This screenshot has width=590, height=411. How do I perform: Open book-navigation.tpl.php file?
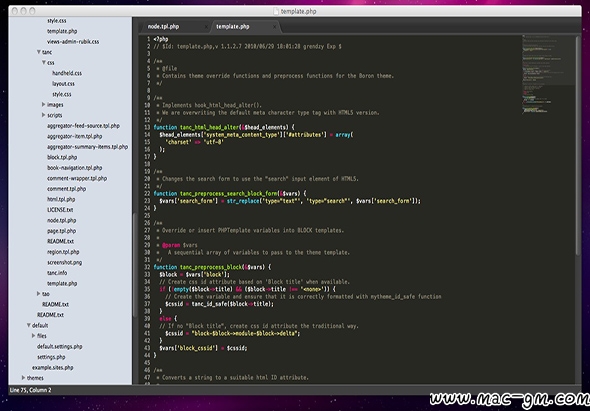[75, 168]
